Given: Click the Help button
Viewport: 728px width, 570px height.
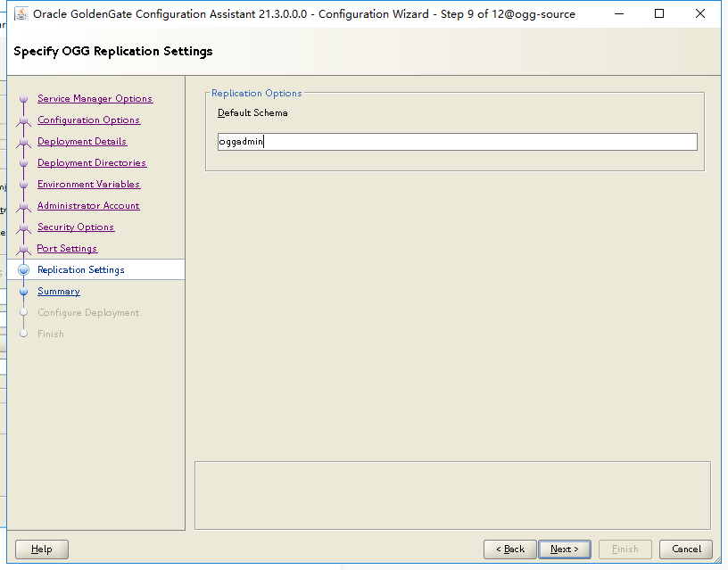Looking at the screenshot, I should 42,549.
